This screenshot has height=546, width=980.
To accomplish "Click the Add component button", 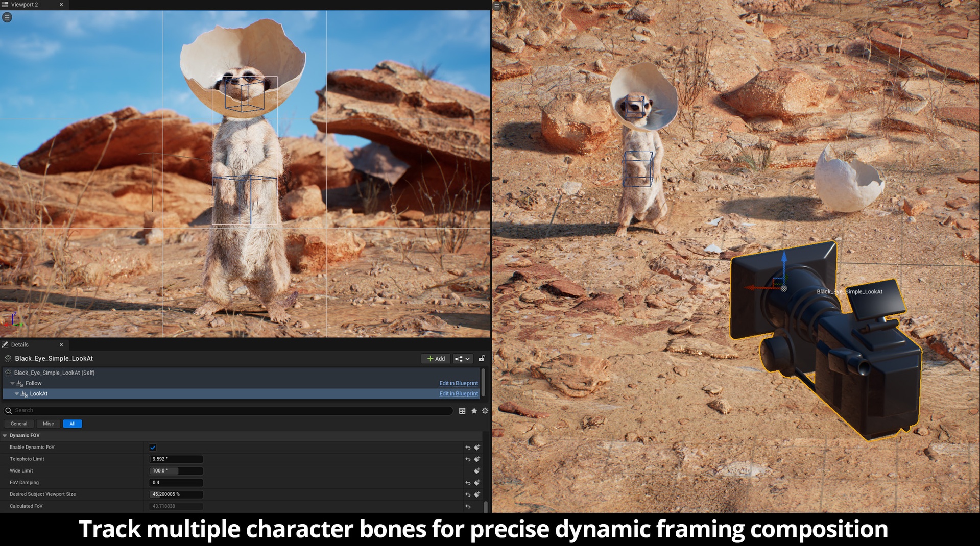I will point(436,359).
